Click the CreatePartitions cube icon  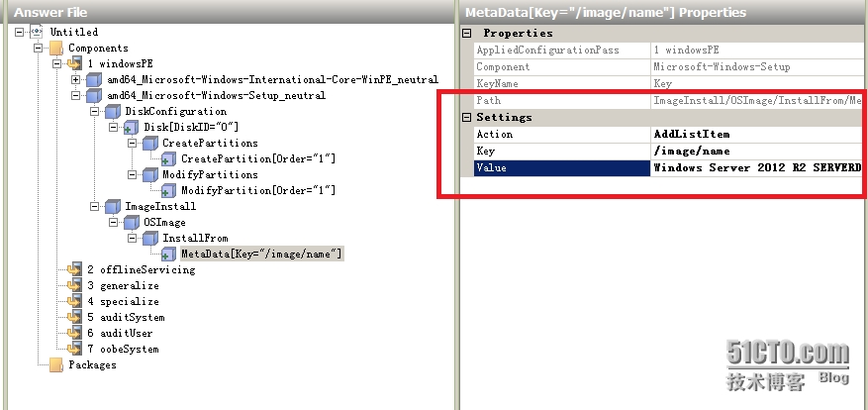[150, 144]
